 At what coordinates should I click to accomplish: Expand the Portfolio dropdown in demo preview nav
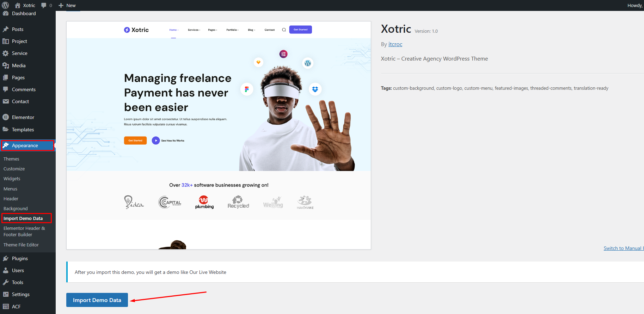pyautogui.click(x=232, y=30)
